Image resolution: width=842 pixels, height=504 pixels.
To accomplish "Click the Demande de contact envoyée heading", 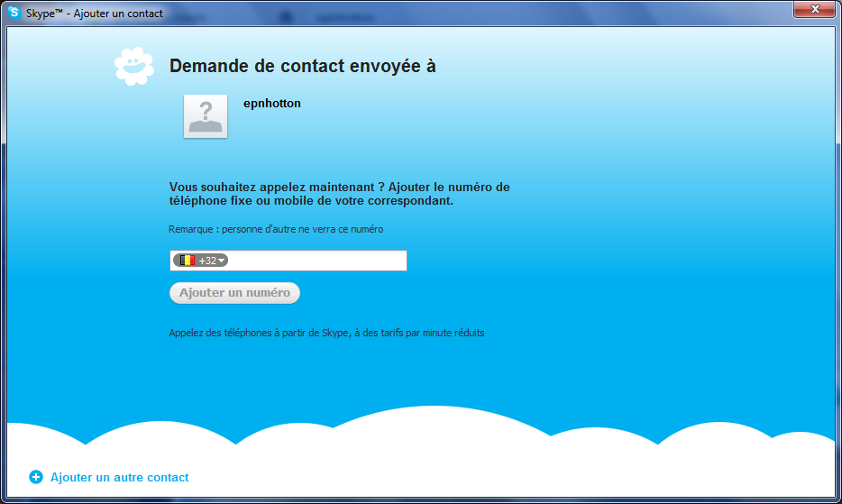I will pos(302,66).
